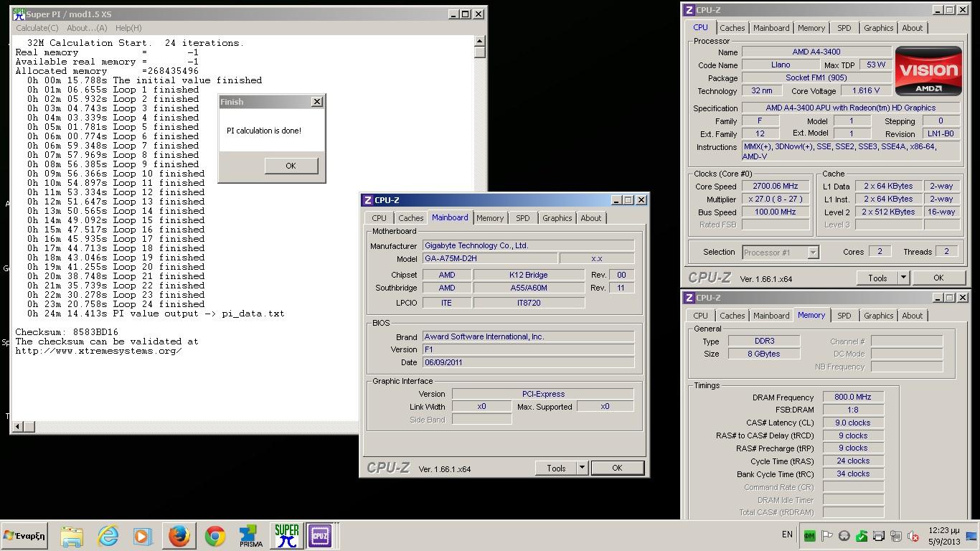This screenshot has height=551, width=980.
Task: Open CPU tab in Memory CPU-Z window
Action: click(700, 316)
